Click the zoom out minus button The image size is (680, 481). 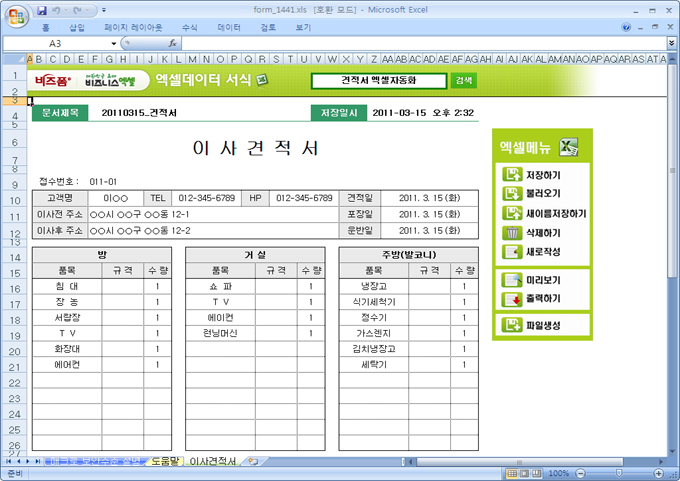(x=581, y=473)
